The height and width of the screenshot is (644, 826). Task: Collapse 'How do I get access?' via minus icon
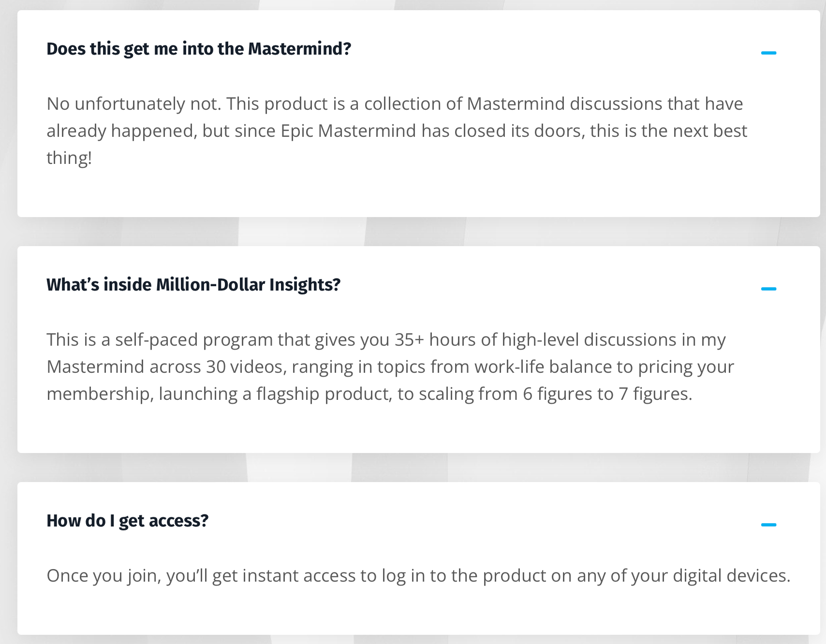point(768,525)
